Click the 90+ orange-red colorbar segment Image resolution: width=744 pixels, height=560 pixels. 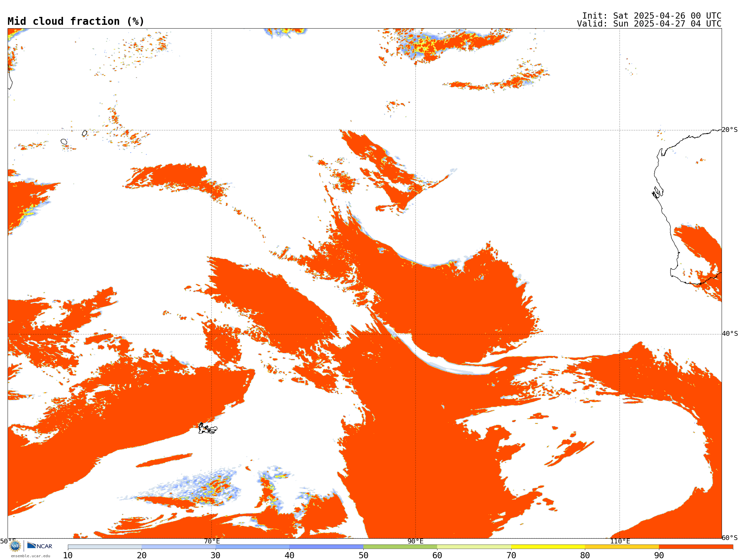[696, 547]
